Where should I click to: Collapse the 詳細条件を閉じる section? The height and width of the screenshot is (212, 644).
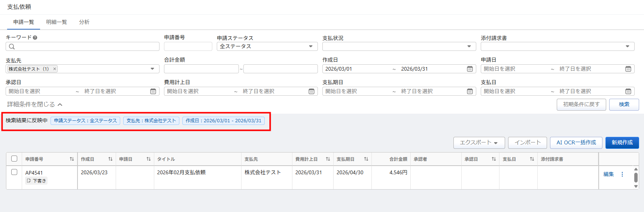[x=34, y=104]
